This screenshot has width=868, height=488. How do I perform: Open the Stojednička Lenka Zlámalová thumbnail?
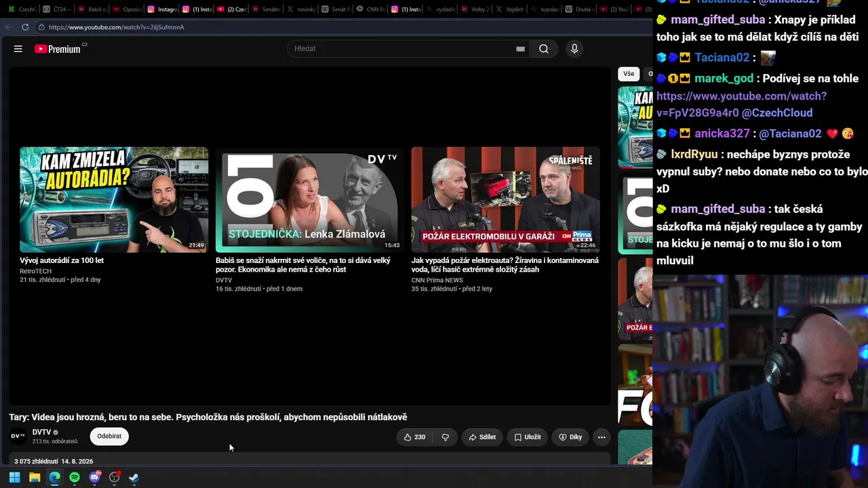pyautogui.click(x=310, y=200)
